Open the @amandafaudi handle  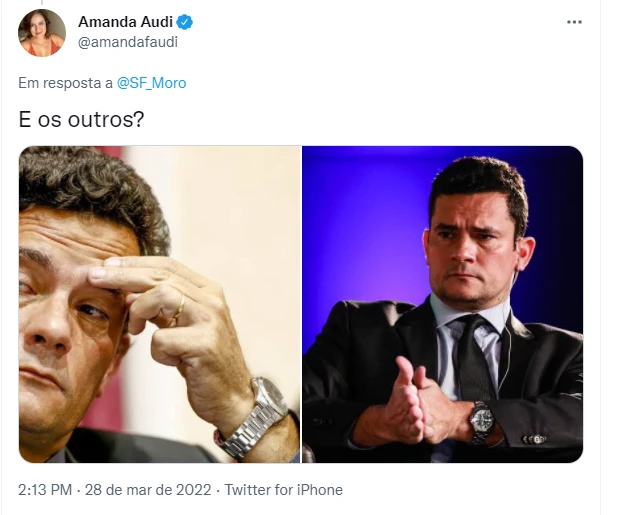point(128,42)
